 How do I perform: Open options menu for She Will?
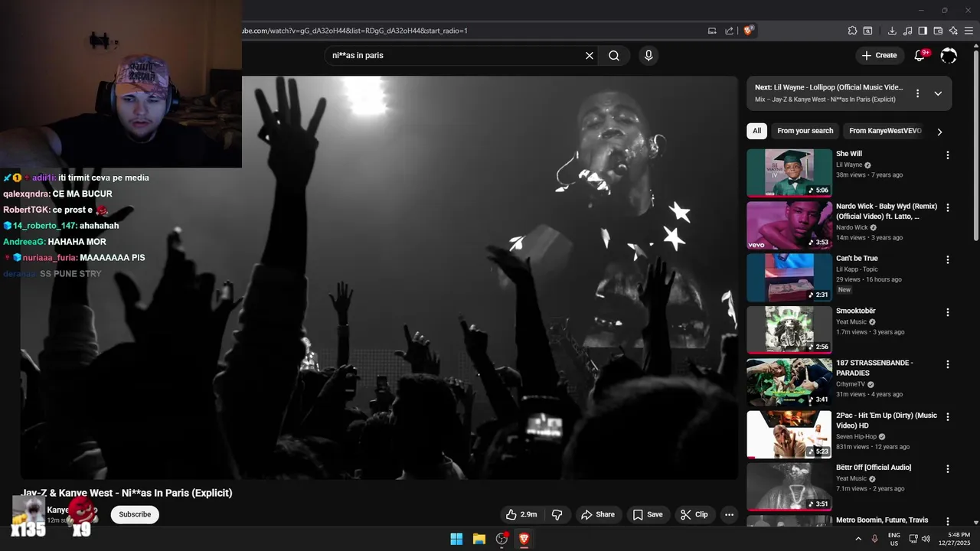947,155
